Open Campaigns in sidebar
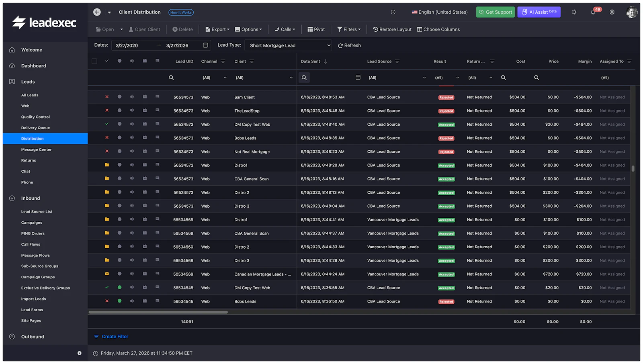 32,223
